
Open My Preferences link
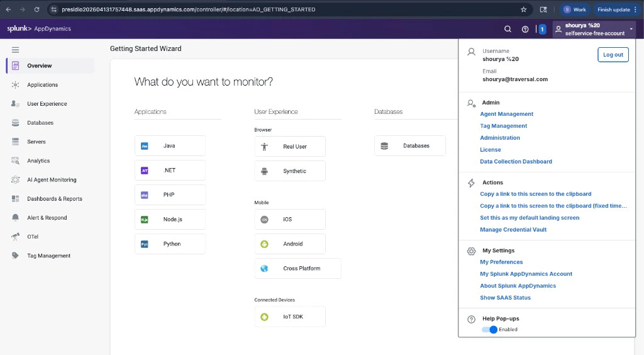click(x=501, y=262)
